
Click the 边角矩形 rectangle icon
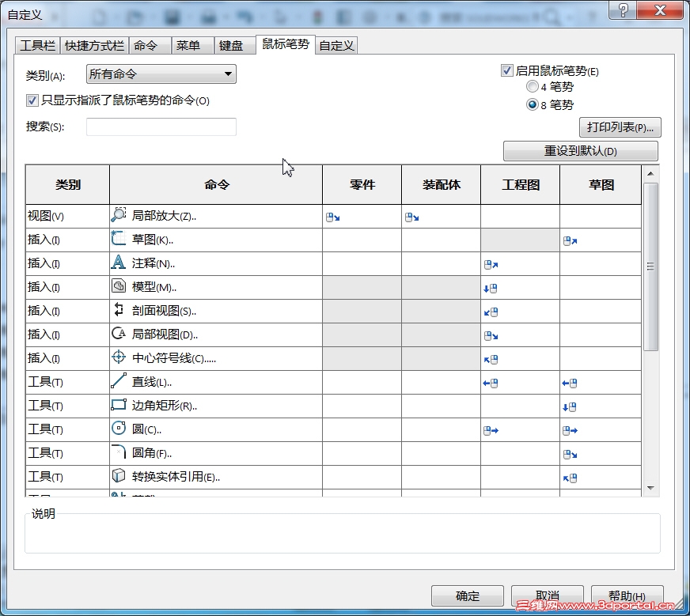tap(119, 405)
